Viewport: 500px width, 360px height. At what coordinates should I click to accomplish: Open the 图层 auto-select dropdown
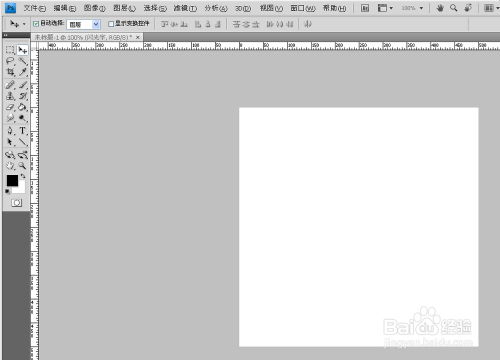[83, 24]
